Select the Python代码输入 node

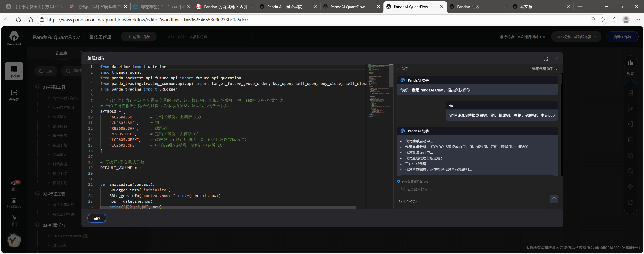point(65,98)
